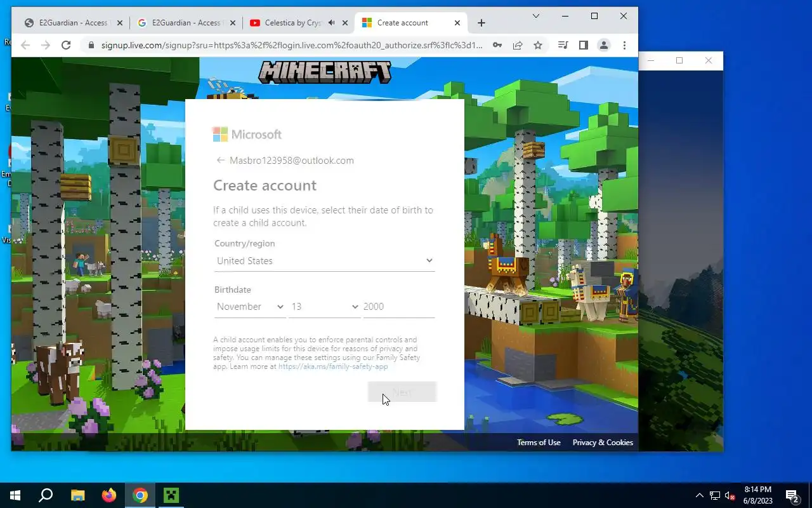Open muted volume tray icon
812x508 pixels.
tap(730, 495)
